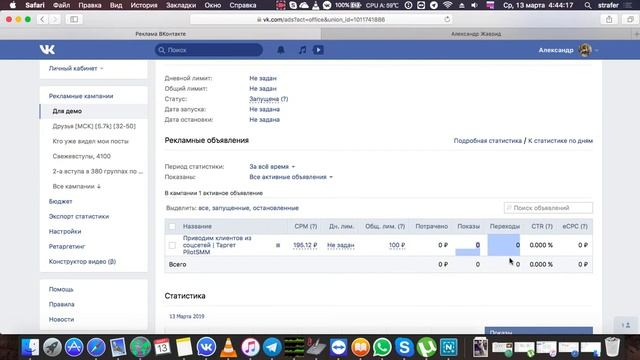
Task: Launch VLC from the Dock
Action: click(228, 347)
